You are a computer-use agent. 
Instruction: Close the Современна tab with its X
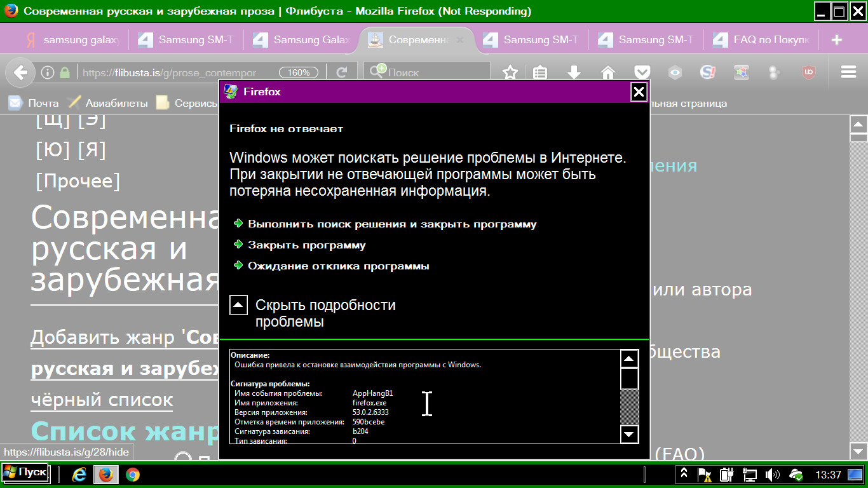[460, 40]
